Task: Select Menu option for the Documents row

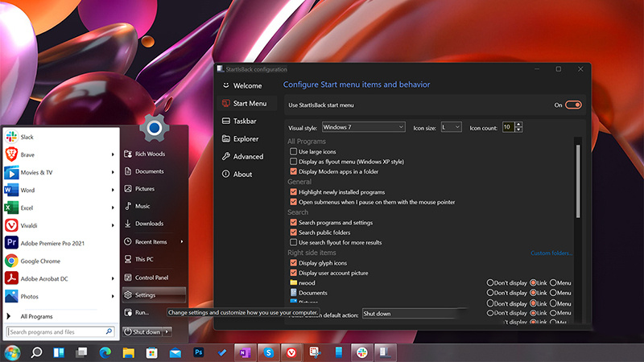Action: click(x=553, y=293)
